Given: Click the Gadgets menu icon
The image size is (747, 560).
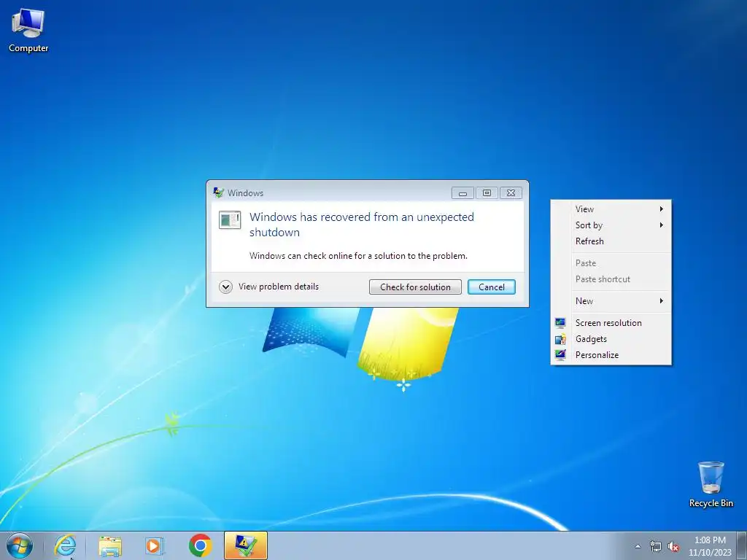Looking at the screenshot, I should coord(560,339).
